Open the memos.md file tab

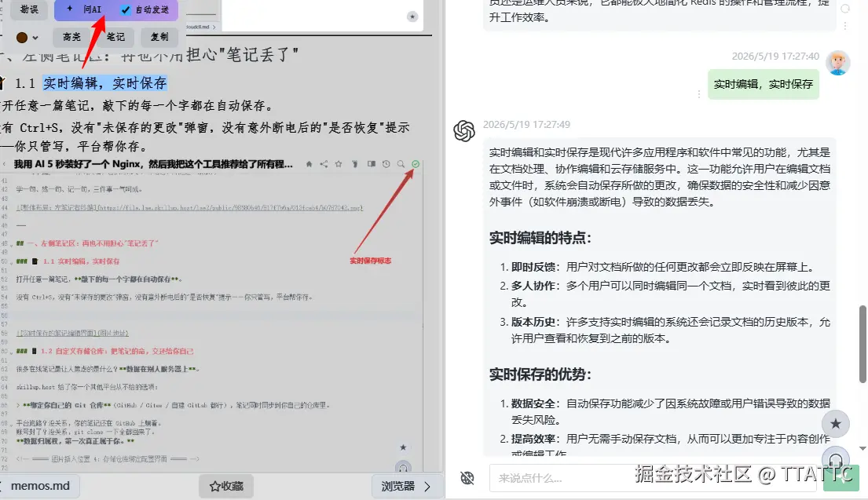pos(38,486)
